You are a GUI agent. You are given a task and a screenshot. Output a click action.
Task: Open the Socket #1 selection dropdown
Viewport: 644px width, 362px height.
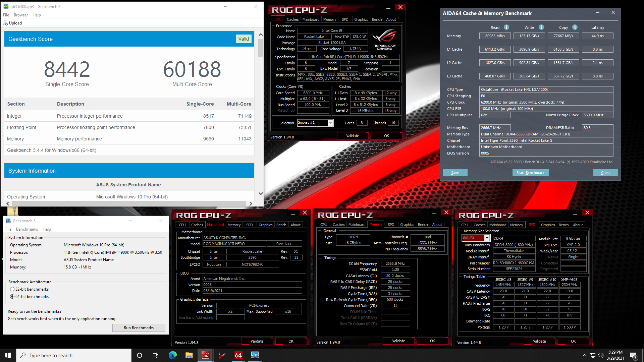tap(330, 123)
